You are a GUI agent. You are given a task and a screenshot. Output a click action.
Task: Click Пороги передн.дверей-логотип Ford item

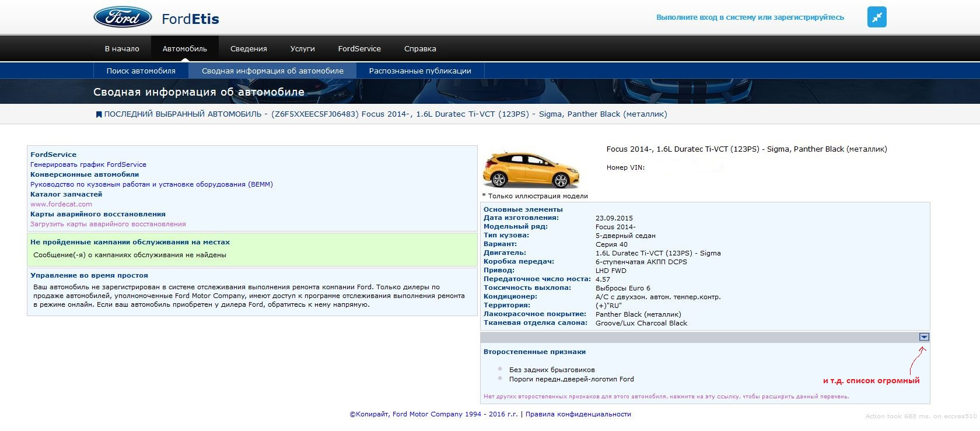click(x=571, y=379)
